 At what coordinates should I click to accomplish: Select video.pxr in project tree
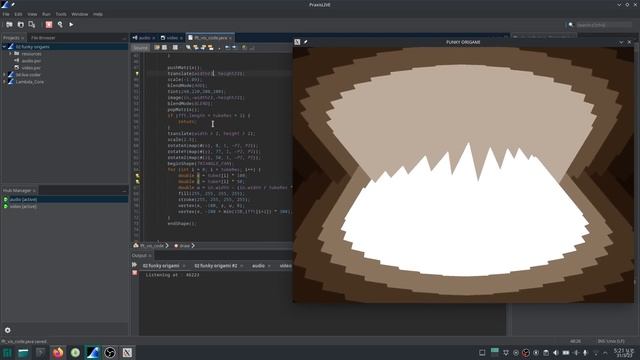pyautogui.click(x=31, y=68)
